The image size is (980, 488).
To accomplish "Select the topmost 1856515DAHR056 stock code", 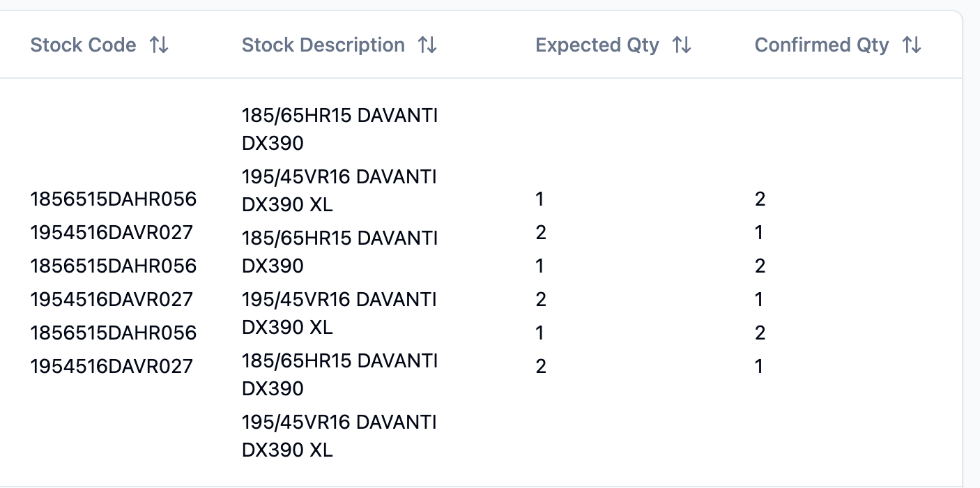I will (x=114, y=199).
